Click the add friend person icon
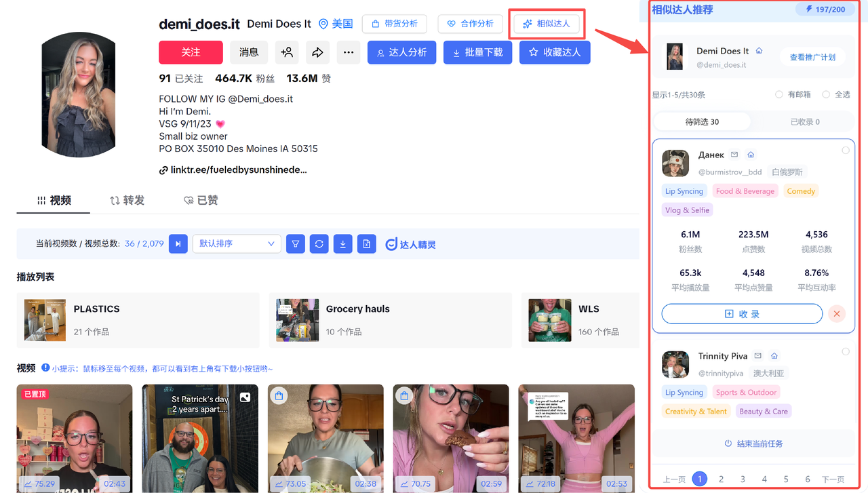Image resolution: width=868 pixels, height=493 pixels. point(287,52)
